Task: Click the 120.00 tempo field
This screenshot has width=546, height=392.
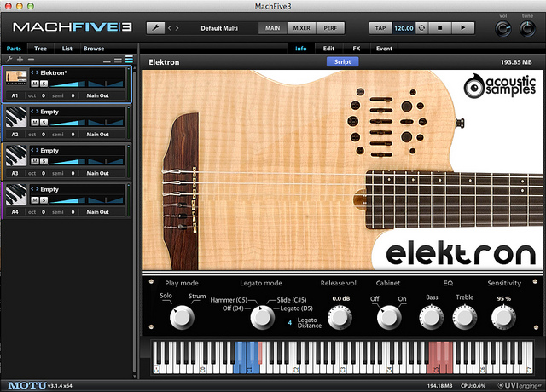Action: coord(404,28)
